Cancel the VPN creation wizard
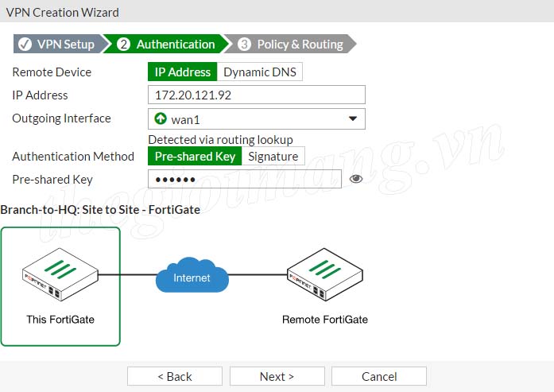The width and height of the screenshot is (554, 392). coord(379,376)
